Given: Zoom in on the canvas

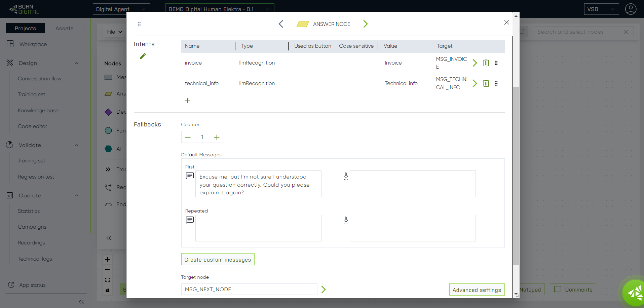Looking at the screenshot, I should [107, 260].
